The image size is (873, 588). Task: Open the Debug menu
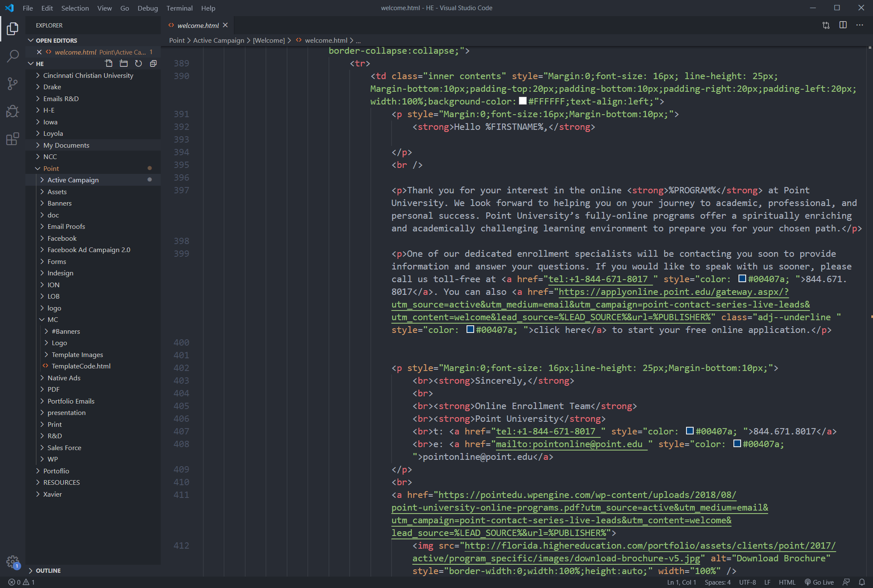tap(148, 8)
